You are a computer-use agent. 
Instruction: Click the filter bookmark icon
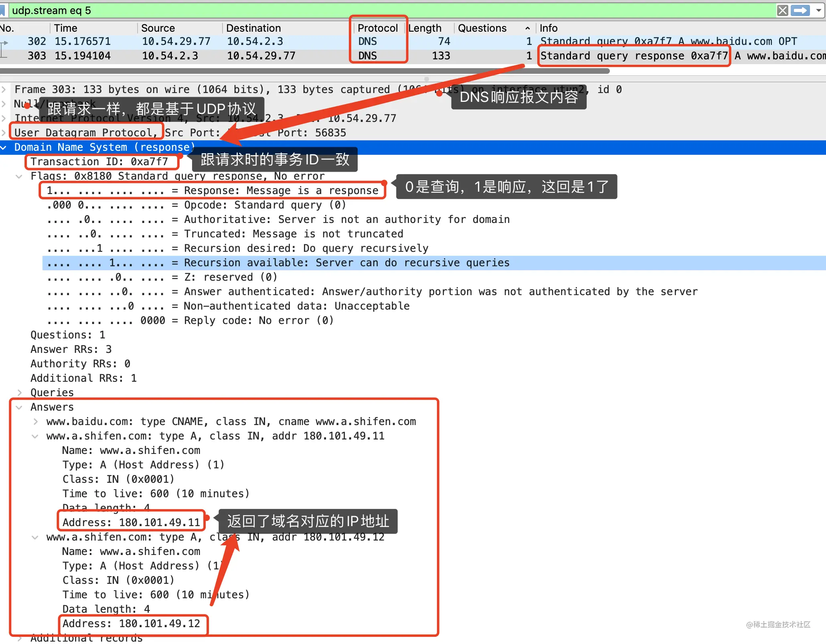tap(2, 10)
